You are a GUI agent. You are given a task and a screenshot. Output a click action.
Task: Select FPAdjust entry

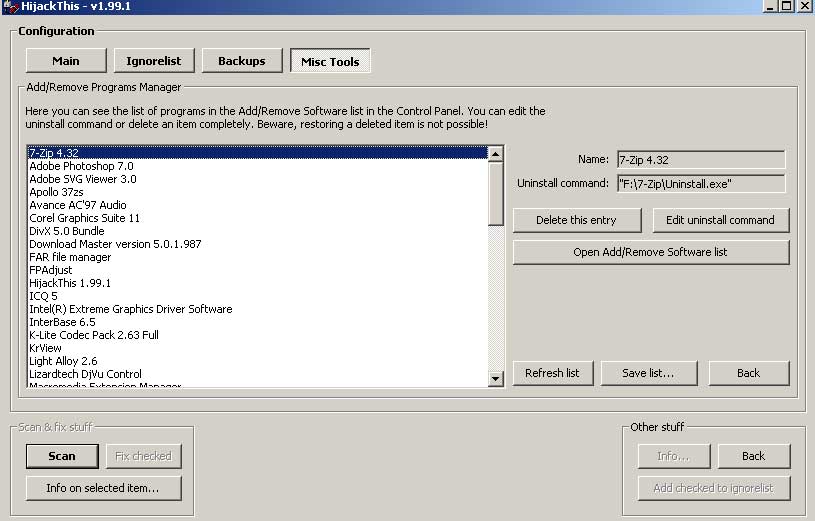(x=258, y=270)
